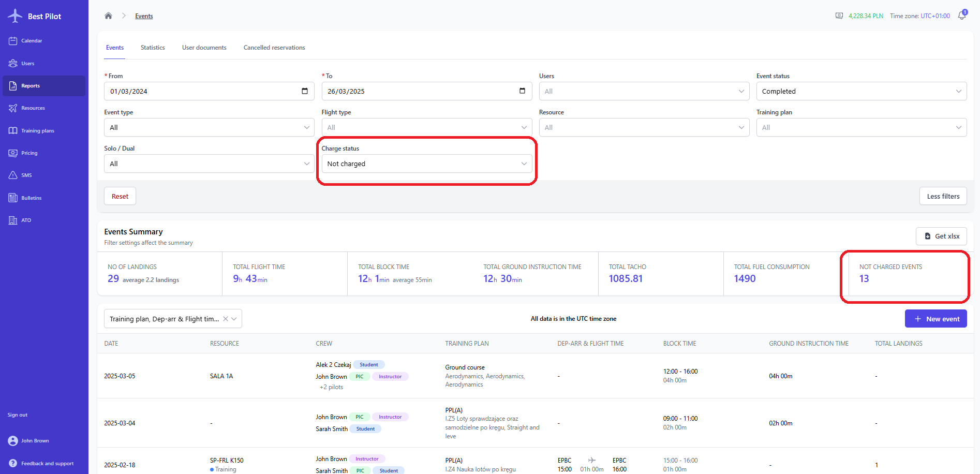The image size is (980, 474).
Task: Click the SP-FRL K150 resource cell
Action: [x=227, y=461]
